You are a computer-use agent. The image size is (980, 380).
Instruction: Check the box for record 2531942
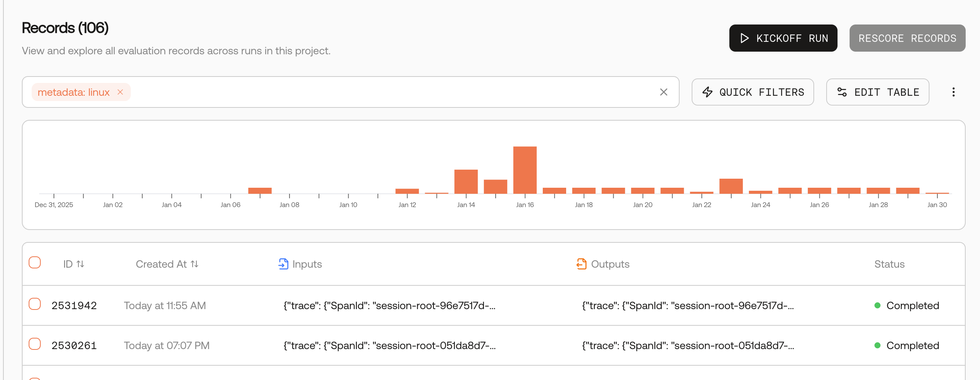(35, 304)
